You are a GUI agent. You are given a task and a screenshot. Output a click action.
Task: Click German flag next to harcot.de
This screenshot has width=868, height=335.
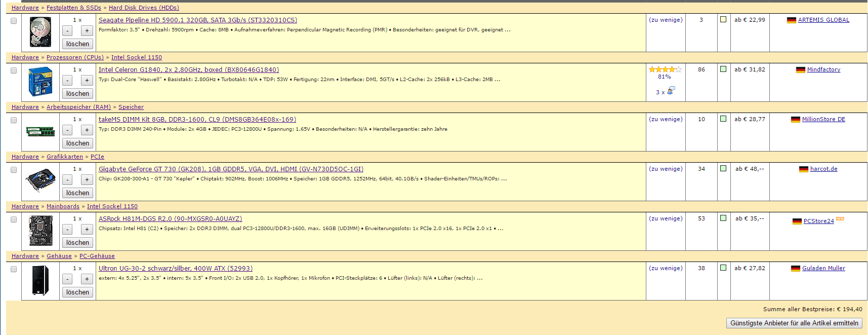804,169
